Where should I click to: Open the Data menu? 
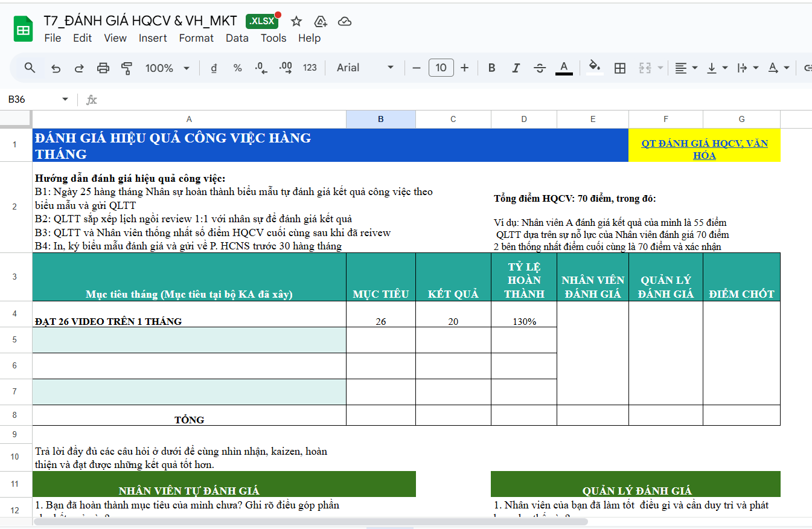pos(237,38)
